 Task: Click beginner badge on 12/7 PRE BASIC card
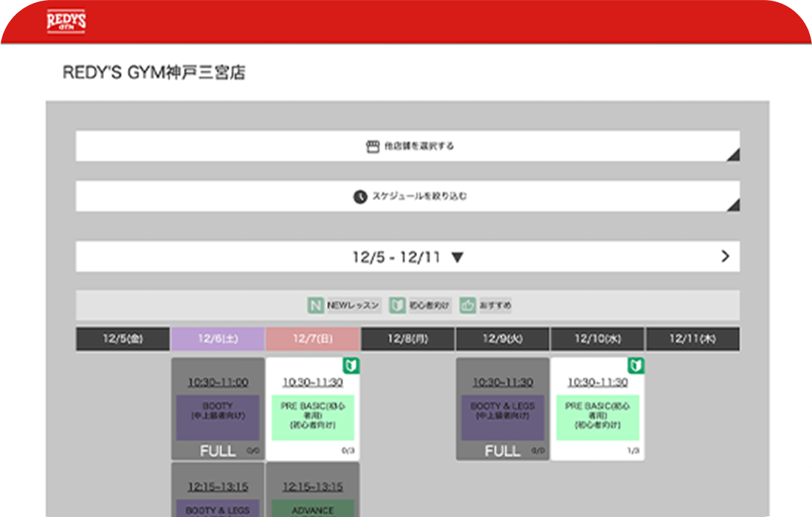(351, 366)
